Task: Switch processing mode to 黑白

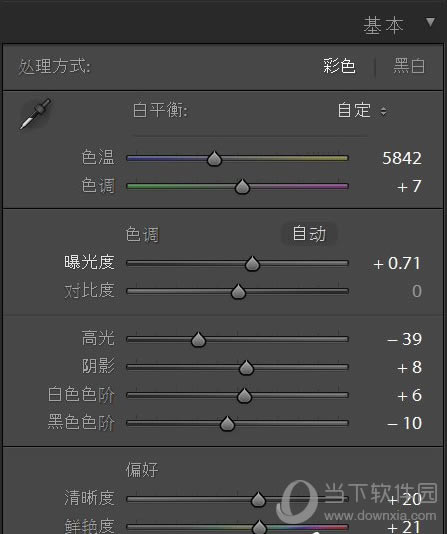Action: 409,66
